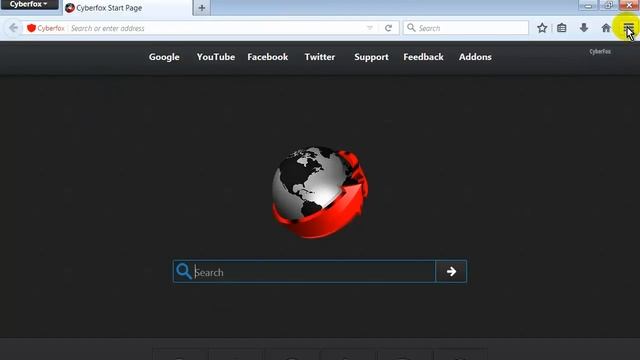Open the Downloads arrow icon

pos(584,28)
